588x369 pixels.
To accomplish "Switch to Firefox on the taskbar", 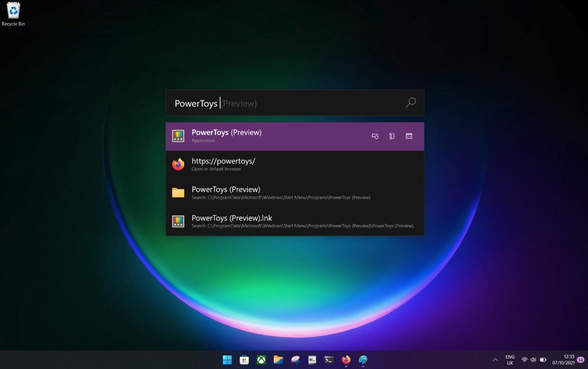I will click(x=346, y=360).
